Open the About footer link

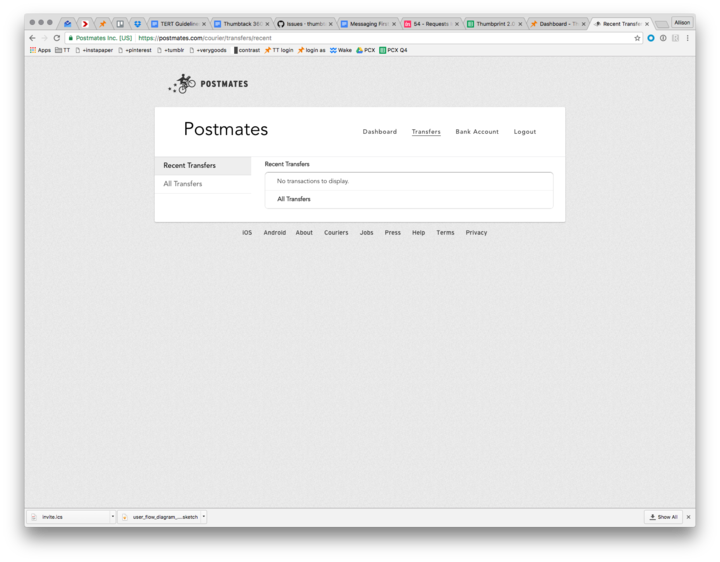pyautogui.click(x=304, y=232)
